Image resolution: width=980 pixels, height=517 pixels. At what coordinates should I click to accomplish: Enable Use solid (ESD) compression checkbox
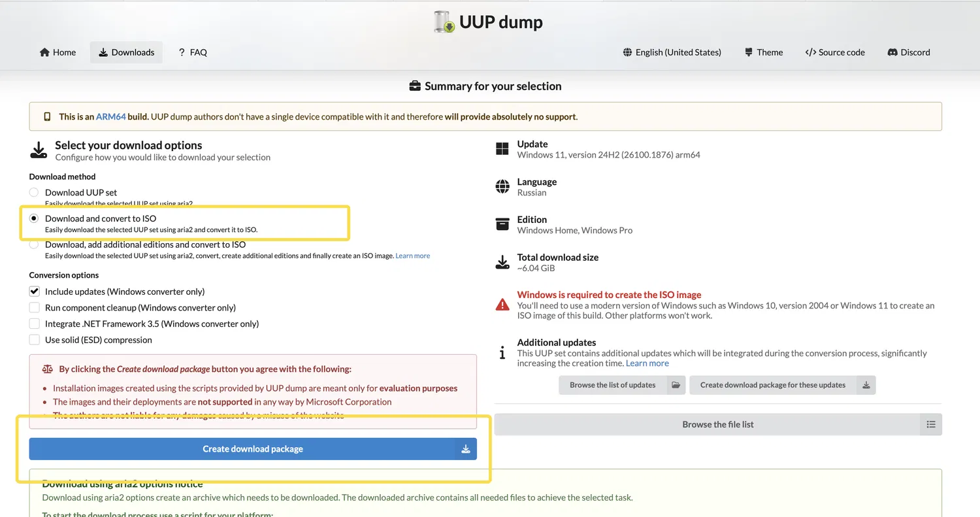point(35,340)
